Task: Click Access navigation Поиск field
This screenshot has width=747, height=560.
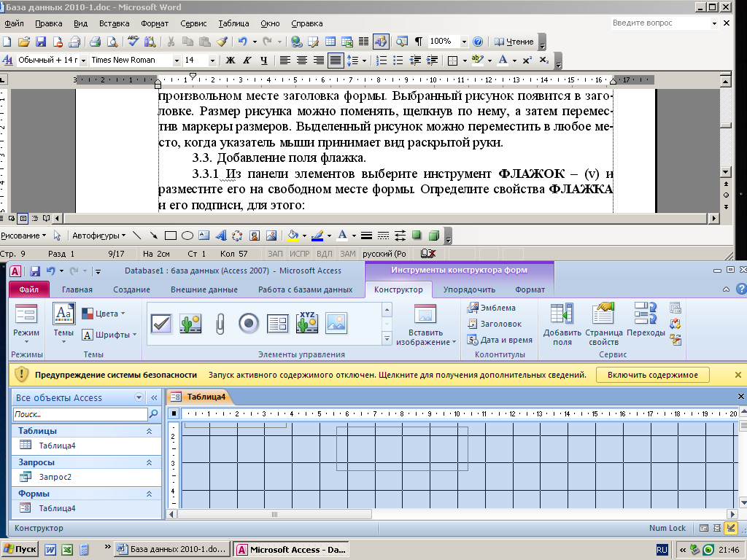Action: point(80,414)
